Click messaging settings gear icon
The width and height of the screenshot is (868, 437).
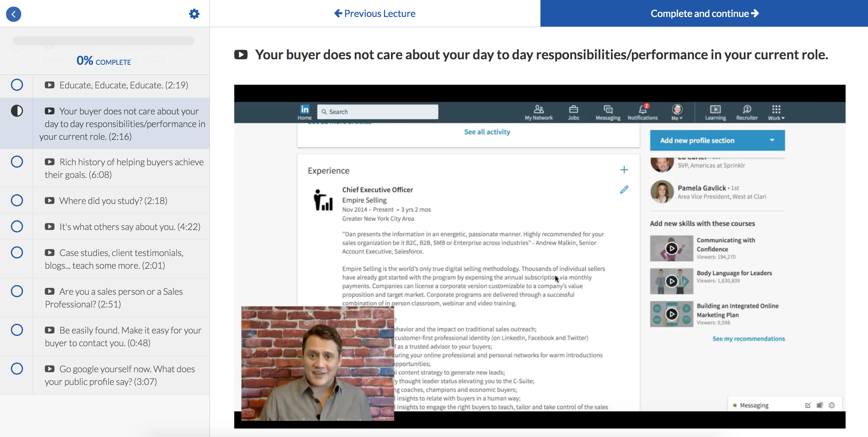coord(832,405)
